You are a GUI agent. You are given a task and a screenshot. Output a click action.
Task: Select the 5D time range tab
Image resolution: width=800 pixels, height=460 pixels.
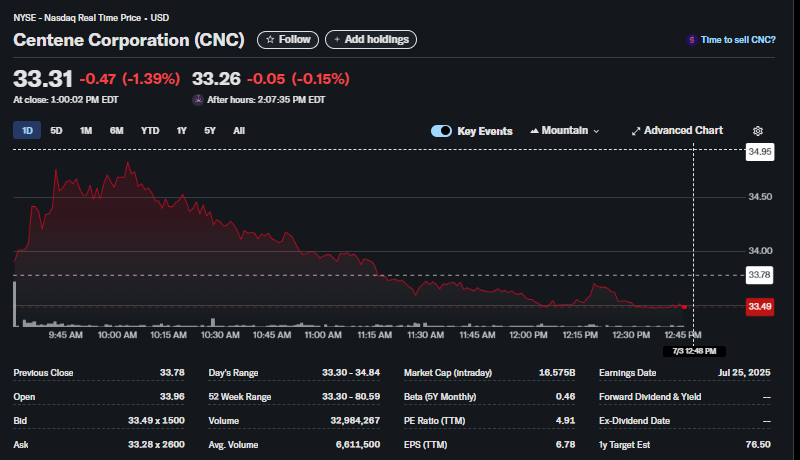[56, 131]
